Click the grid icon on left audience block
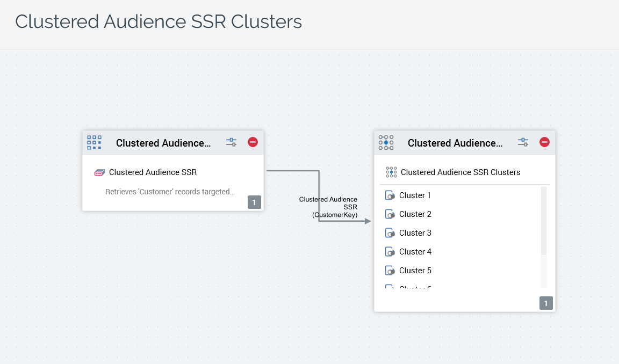619x364 pixels. [x=94, y=142]
